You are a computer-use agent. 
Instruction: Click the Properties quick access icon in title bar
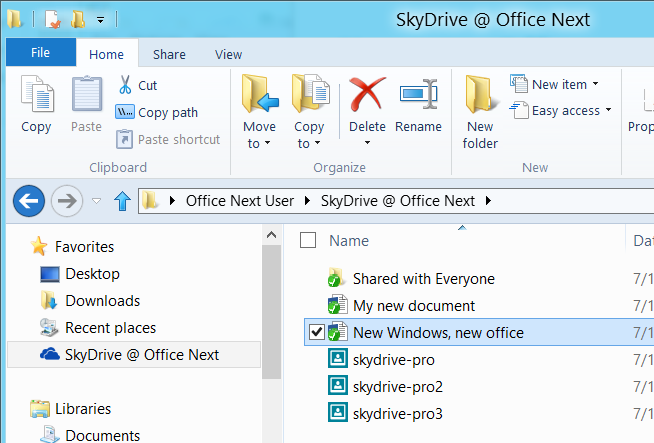53,19
